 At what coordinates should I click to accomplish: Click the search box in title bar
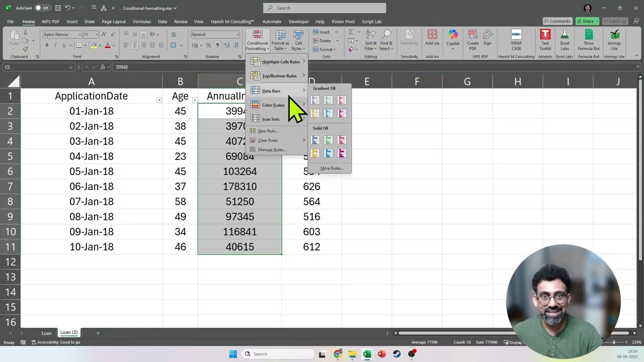[x=325, y=8]
